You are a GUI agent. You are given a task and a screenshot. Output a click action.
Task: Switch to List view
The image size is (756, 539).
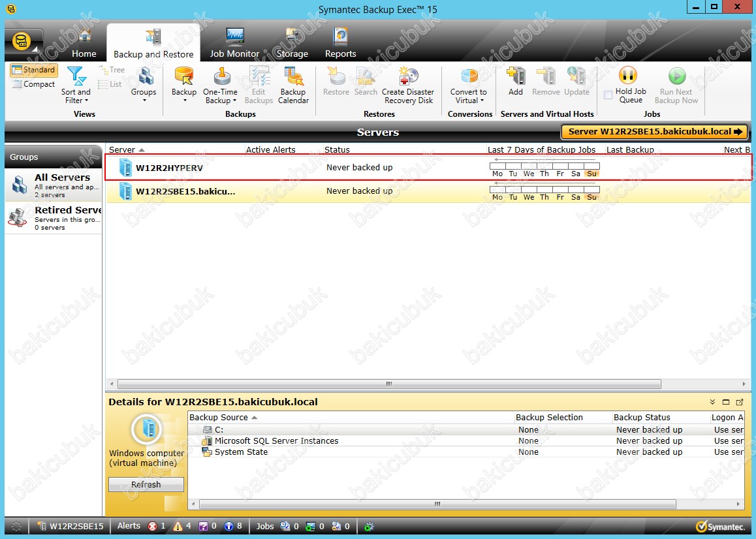point(110,84)
